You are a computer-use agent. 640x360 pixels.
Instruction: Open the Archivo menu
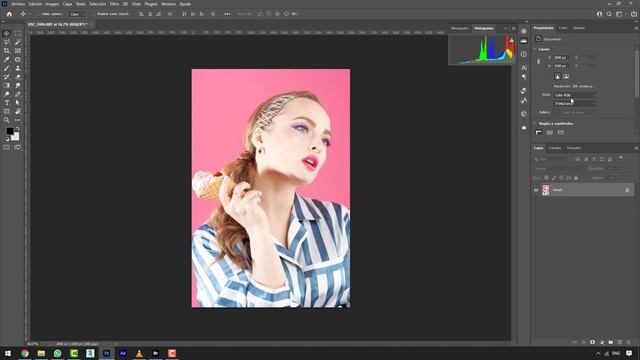[18, 4]
